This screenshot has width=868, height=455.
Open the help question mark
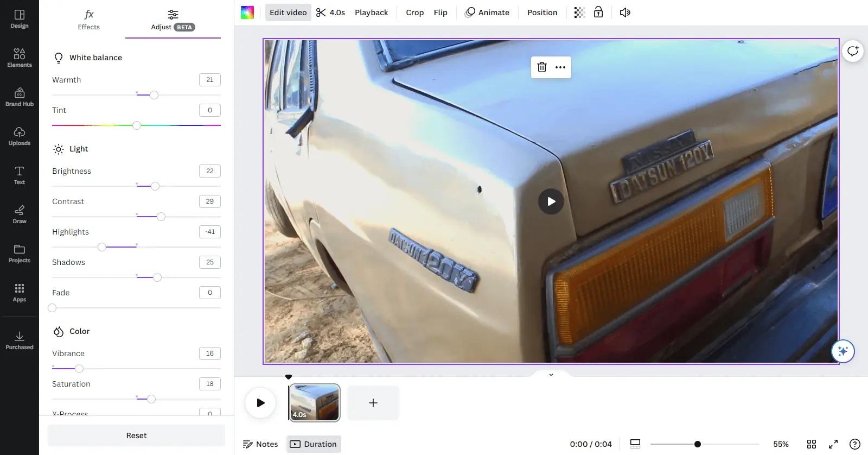point(855,444)
